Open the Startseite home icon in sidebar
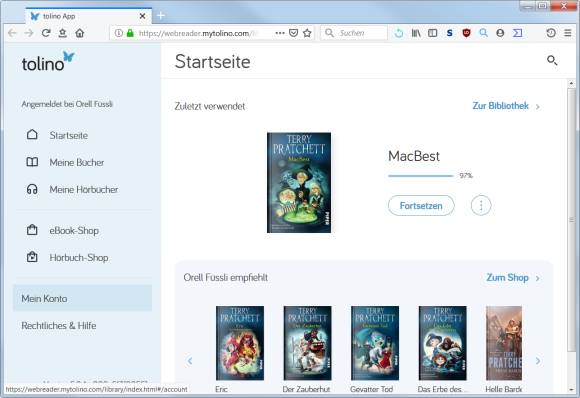 (x=32, y=135)
